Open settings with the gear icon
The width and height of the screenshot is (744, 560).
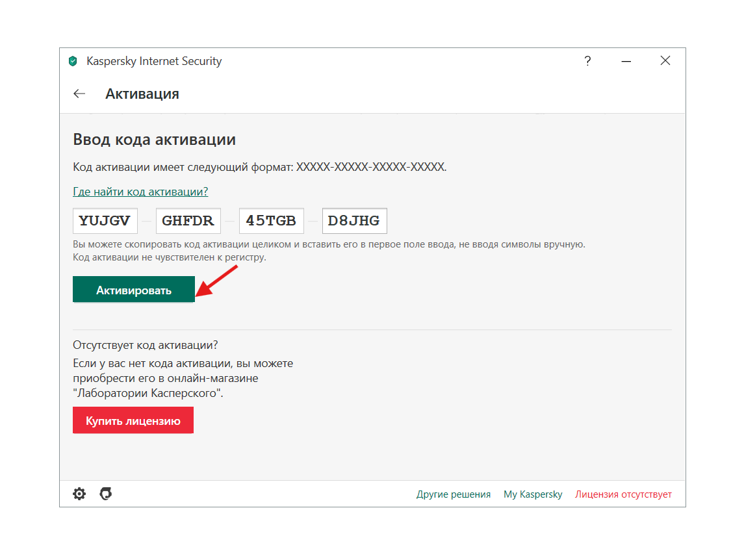point(79,494)
